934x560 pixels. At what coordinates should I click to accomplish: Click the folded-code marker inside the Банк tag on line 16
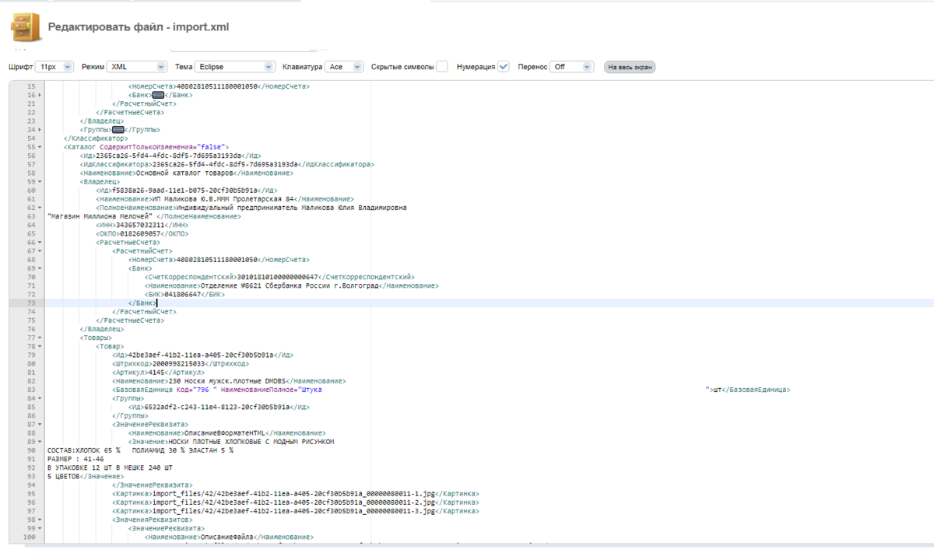click(x=156, y=95)
